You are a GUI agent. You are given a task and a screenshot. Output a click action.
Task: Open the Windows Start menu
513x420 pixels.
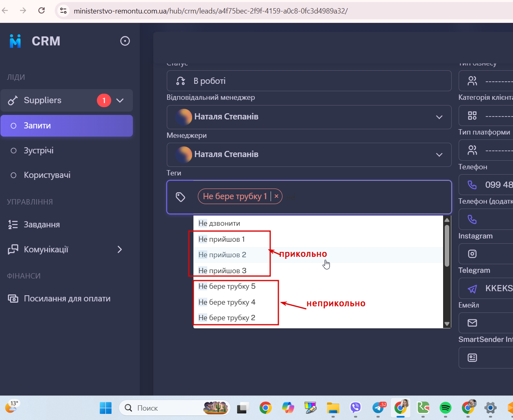(x=105, y=408)
